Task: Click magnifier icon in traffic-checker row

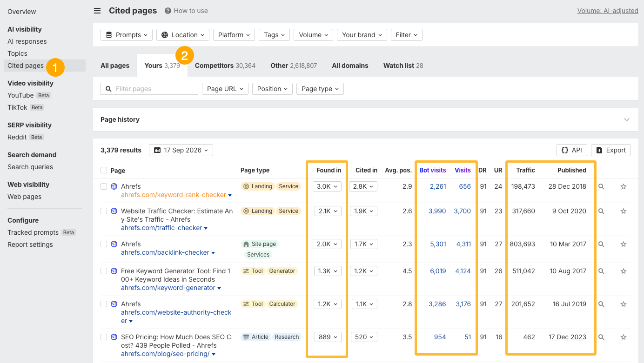Action: (x=601, y=211)
